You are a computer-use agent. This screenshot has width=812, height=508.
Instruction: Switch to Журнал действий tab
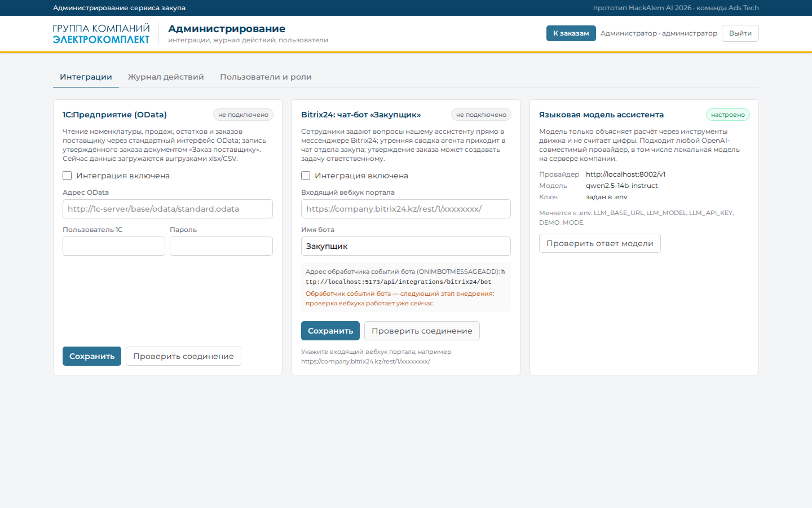[x=166, y=77]
